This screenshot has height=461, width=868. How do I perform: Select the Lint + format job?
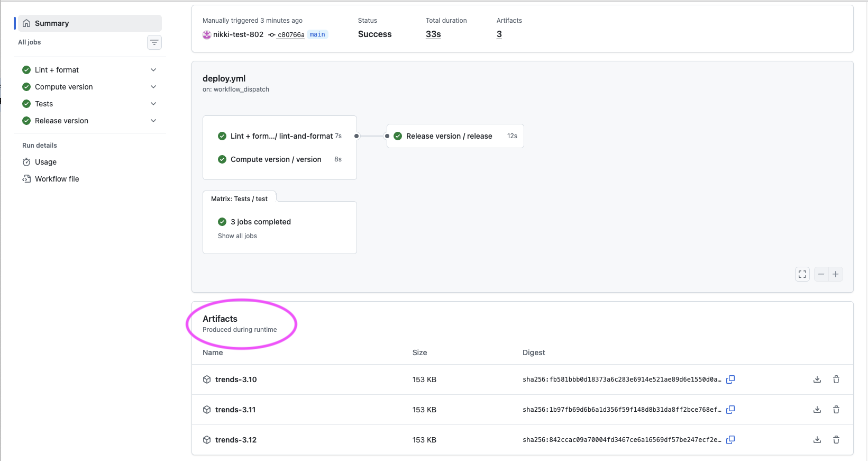pyautogui.click(x=57, y=70)
